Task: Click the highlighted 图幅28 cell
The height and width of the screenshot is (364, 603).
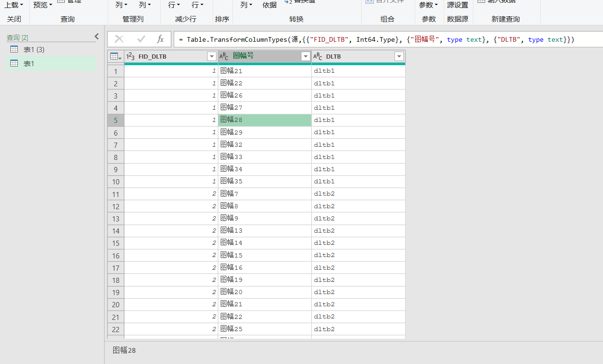Action: pyautogui.click(x=265, y=120)
